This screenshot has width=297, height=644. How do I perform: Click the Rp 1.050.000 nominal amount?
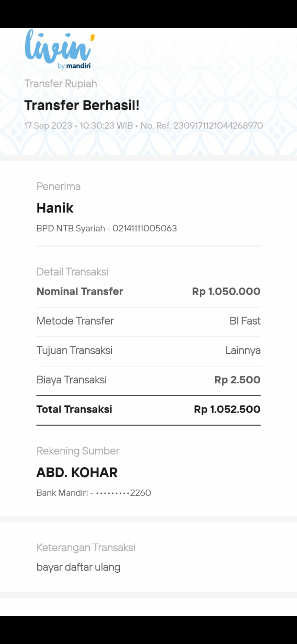tap(226, 291)
